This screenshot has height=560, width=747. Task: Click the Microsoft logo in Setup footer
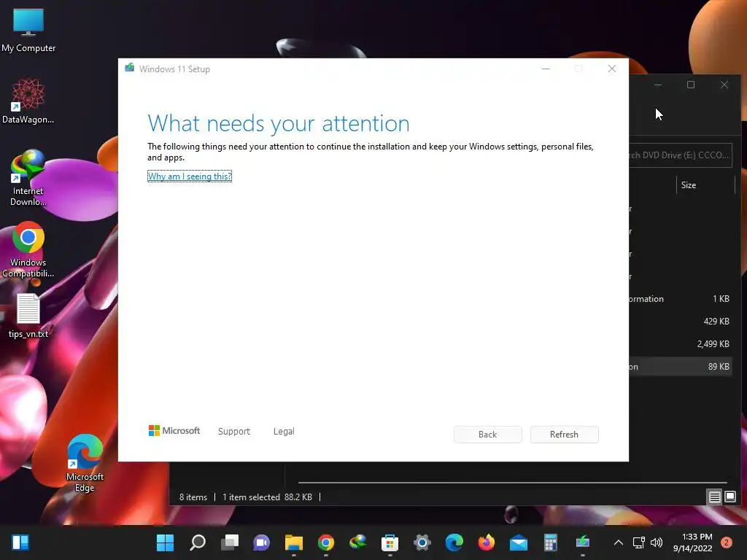(174, 431)
